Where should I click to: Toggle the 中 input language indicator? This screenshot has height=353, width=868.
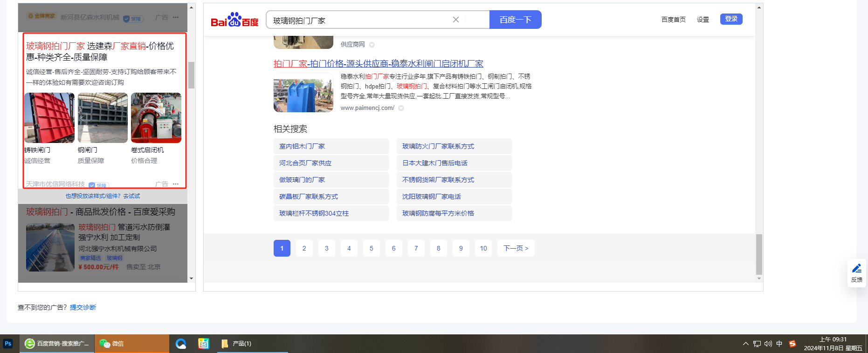(779, 344)
